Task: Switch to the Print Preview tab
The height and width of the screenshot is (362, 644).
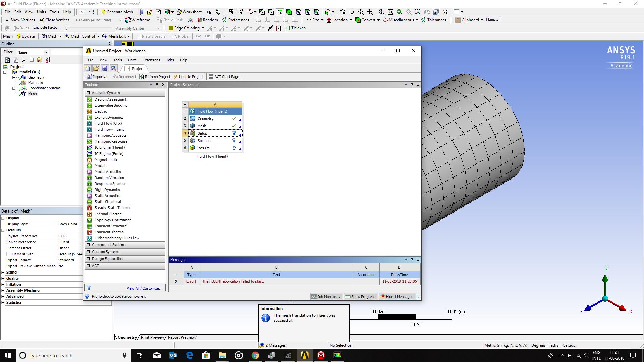Action: pyautogui.click(x=152, y=337)
